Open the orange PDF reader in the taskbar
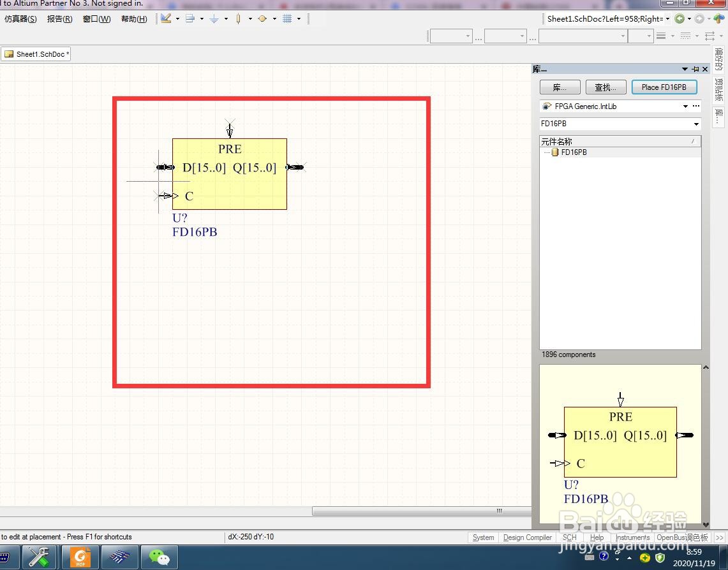 [81, 557]
